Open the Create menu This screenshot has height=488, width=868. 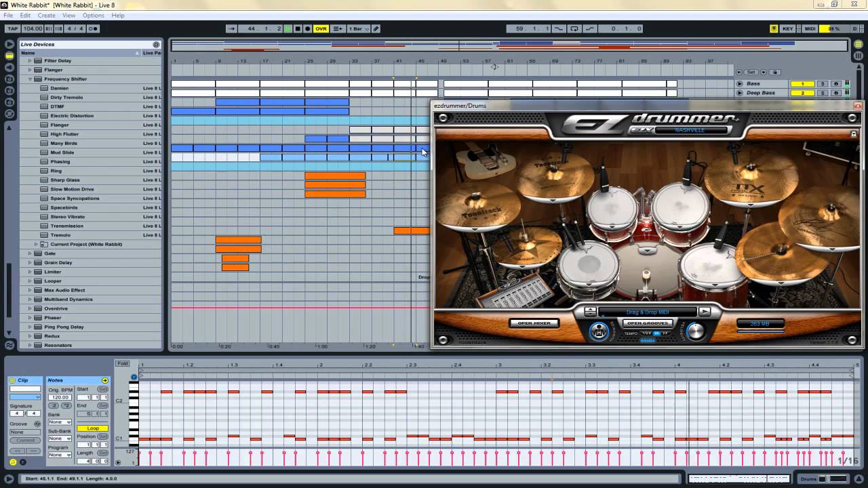click(47, 15)
